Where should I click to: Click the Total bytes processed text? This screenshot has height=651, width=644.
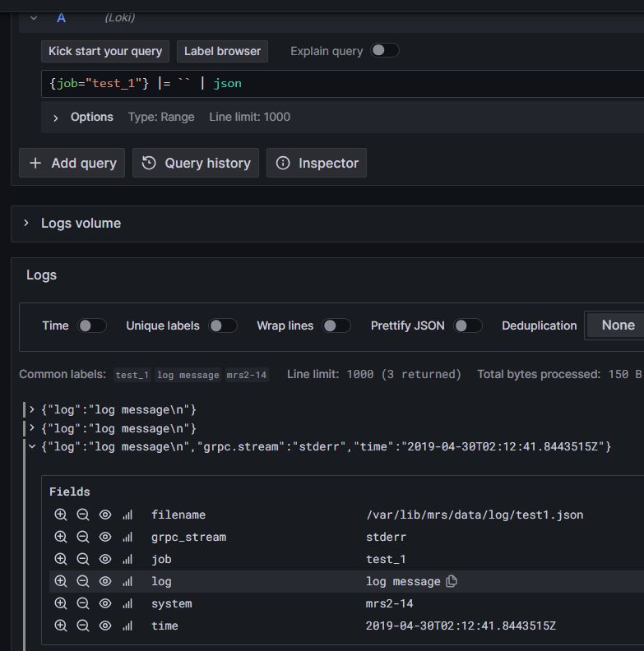[559, 374]
